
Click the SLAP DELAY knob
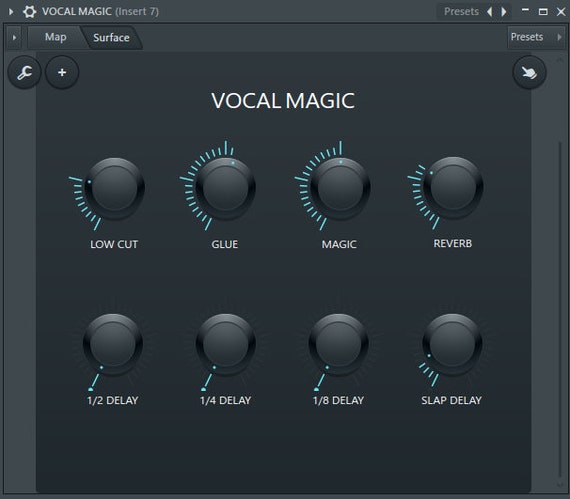452,344
